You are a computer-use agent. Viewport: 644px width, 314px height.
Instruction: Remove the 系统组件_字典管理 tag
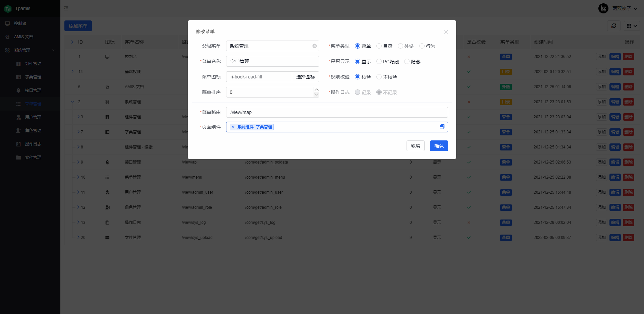point(233,127)
